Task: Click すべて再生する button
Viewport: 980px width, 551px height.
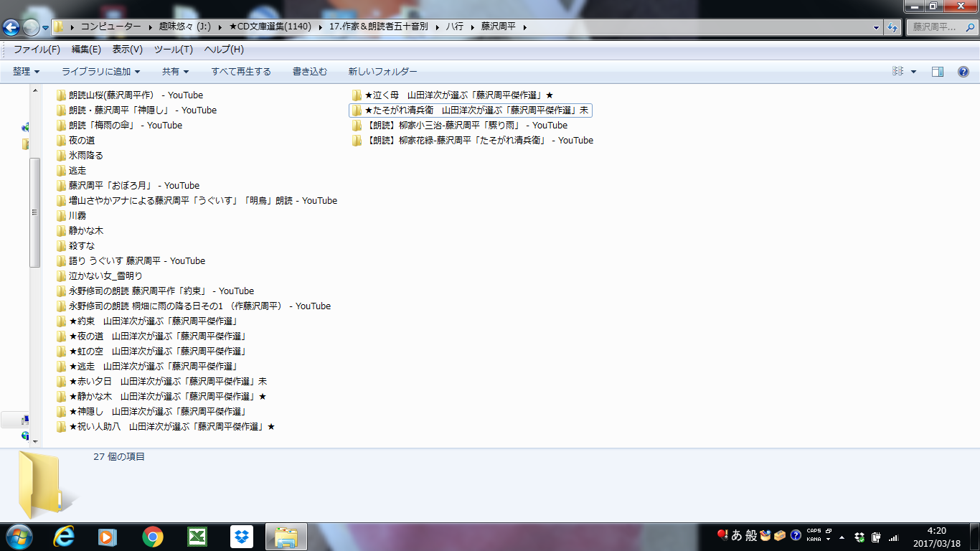Action: click(241, 72)
